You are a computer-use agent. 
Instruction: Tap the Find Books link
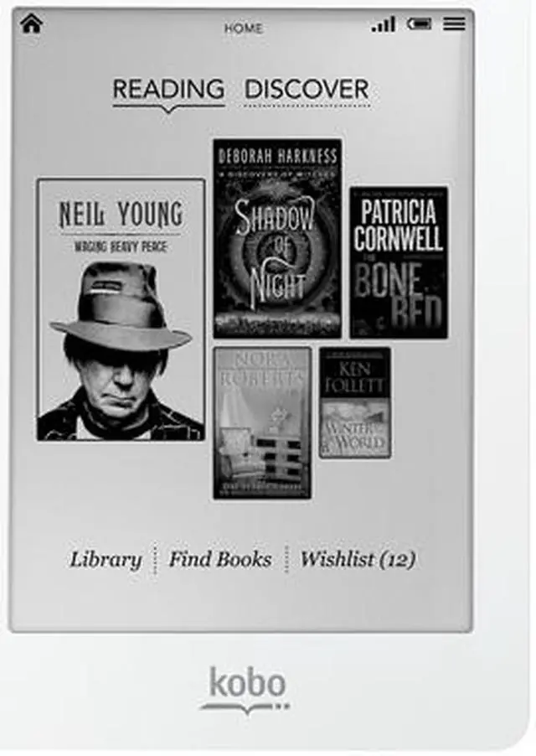coord(220,559)
